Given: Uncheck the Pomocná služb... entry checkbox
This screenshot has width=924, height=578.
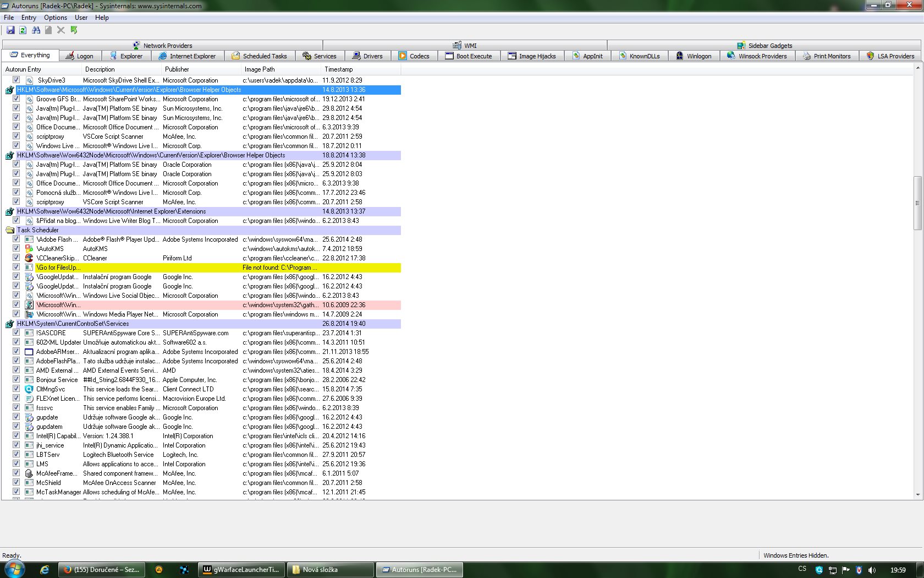Looking at the screenshot, I should point(16,193).
